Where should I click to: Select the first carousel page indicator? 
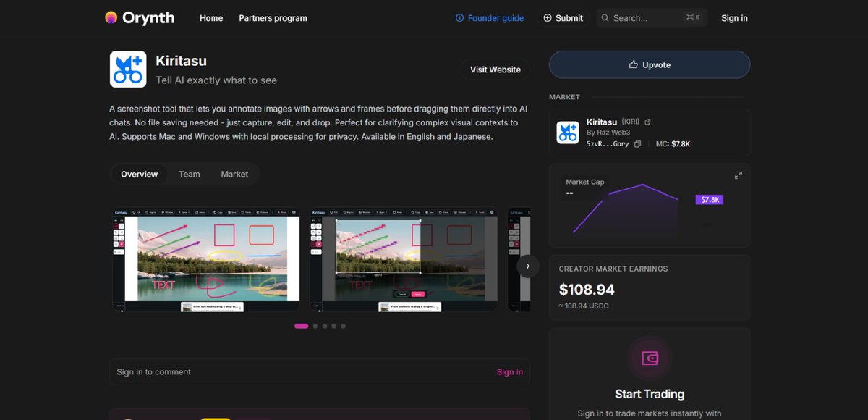click(302, 326)
